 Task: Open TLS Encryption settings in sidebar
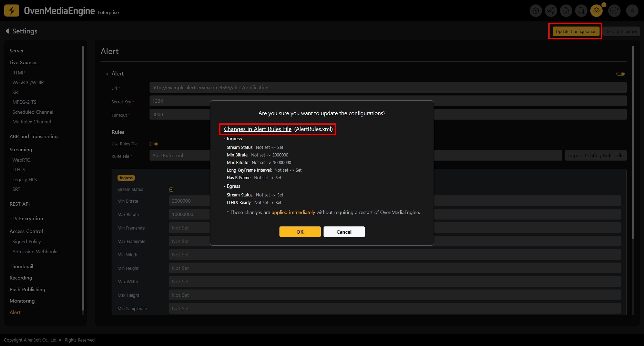[26, 218]
